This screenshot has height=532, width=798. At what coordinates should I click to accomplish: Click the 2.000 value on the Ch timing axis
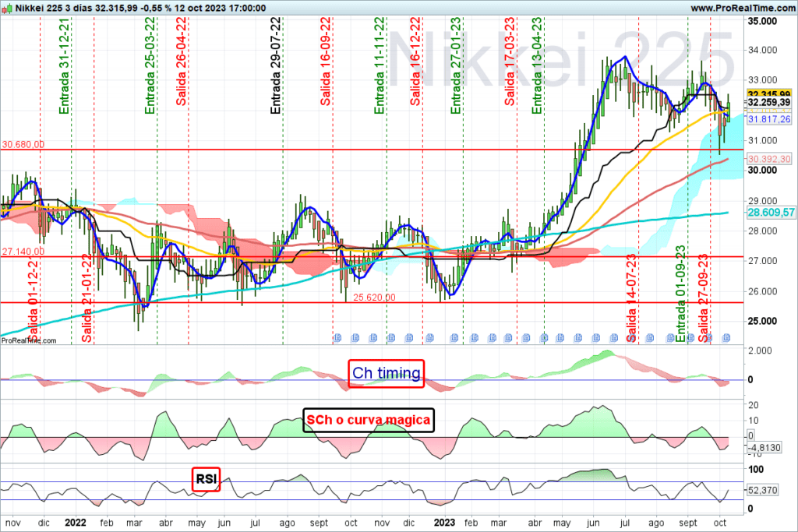point(760,351)
